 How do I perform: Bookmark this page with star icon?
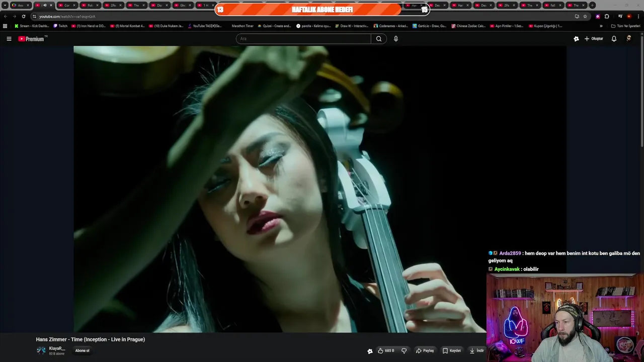[585, 16]
